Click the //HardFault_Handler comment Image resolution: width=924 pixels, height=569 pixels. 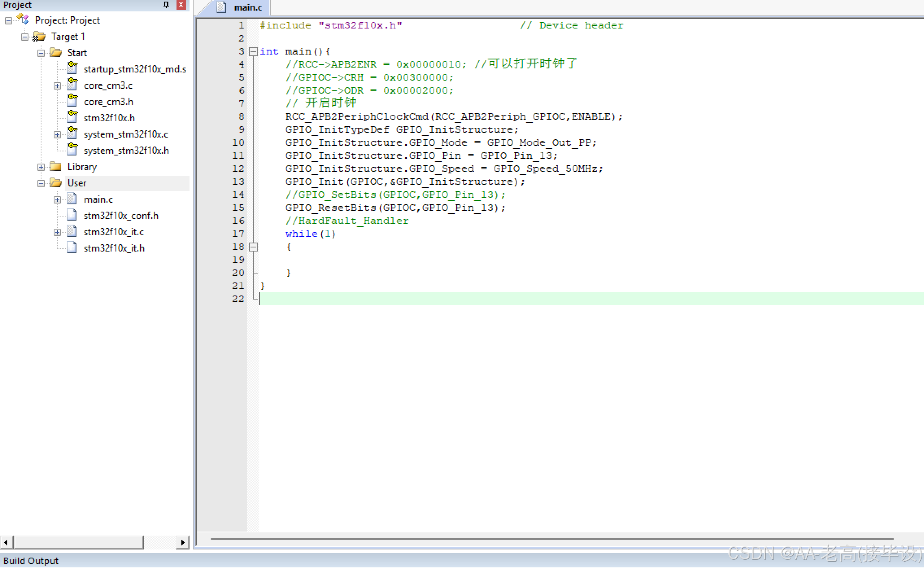pyautogui.click(x=347, y=221)
